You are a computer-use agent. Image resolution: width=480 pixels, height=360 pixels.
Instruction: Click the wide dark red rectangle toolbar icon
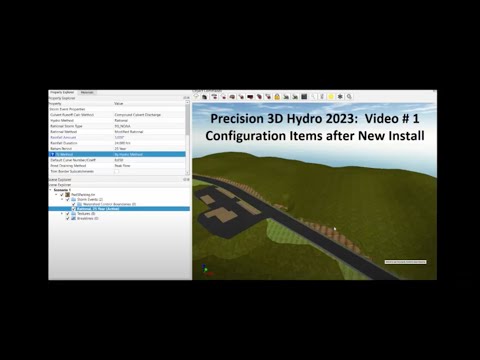point(250,97)
